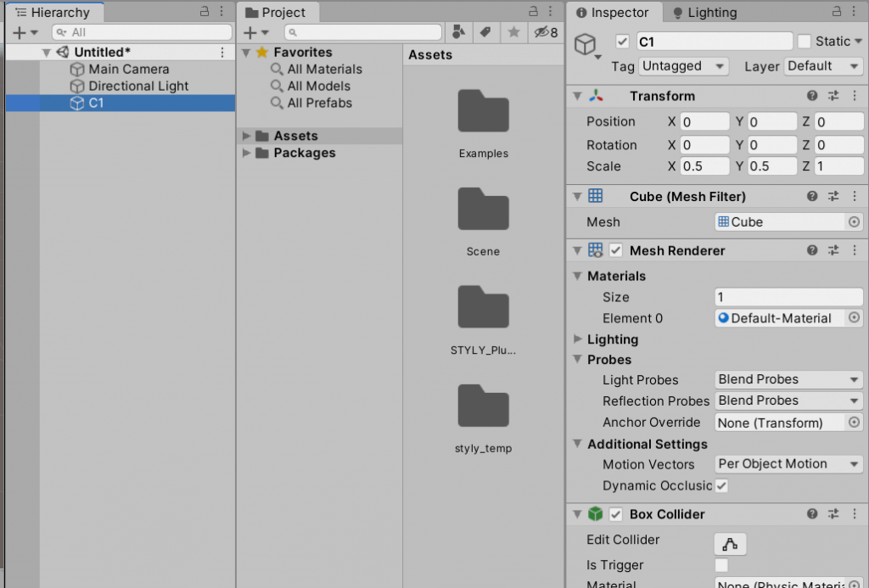Click the search by type icon in Project toolbar
The width and height of the screenshot is (869, 588).
tap(458, 32)
